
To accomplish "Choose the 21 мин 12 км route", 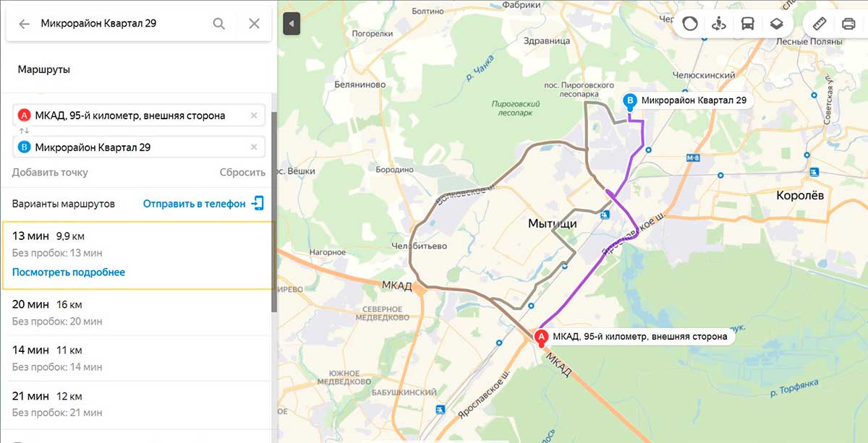I will pos(137,404).
